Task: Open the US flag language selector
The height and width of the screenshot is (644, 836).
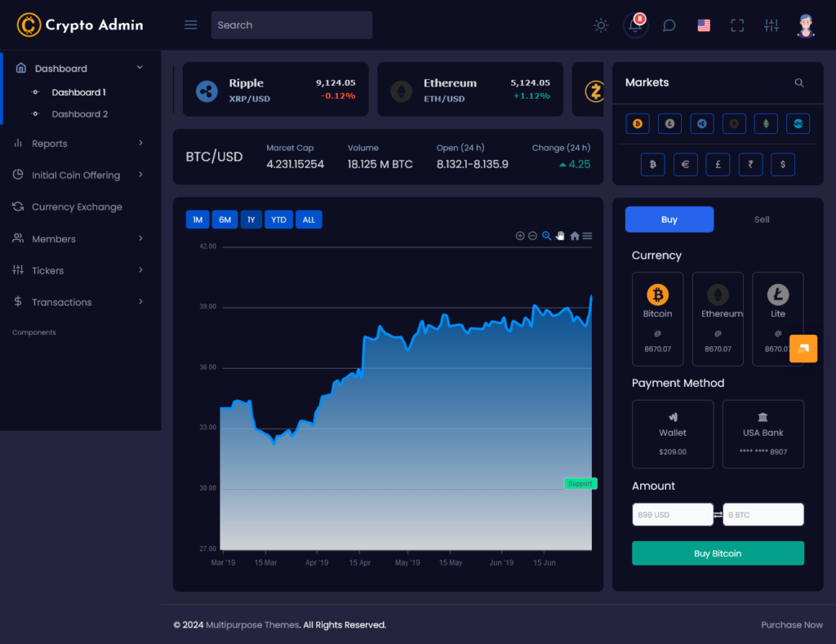Action: 704,24
